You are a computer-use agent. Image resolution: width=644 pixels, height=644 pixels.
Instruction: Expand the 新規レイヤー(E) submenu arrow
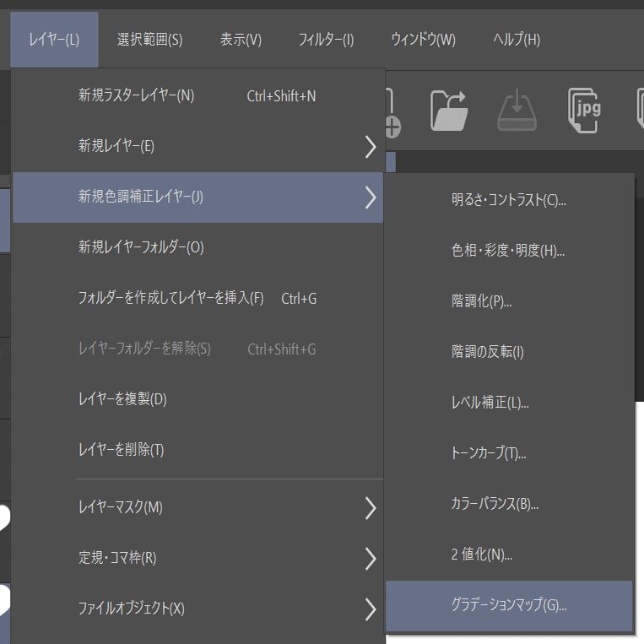coord(371,147)
